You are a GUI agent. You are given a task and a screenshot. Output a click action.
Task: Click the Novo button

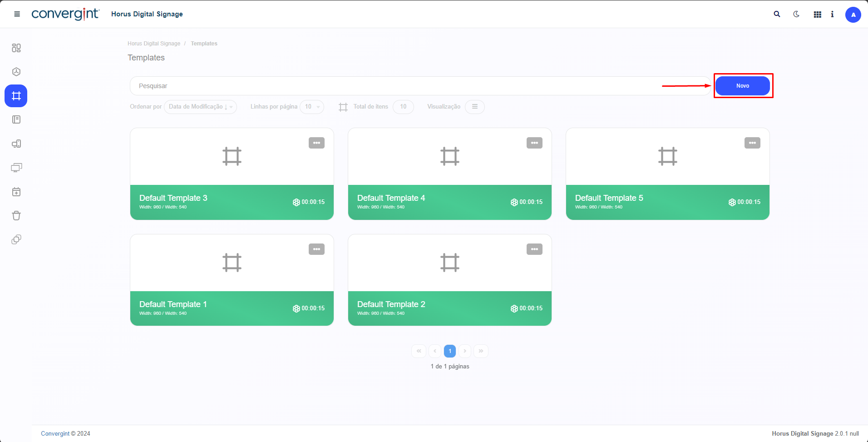(x=742, y=86)
